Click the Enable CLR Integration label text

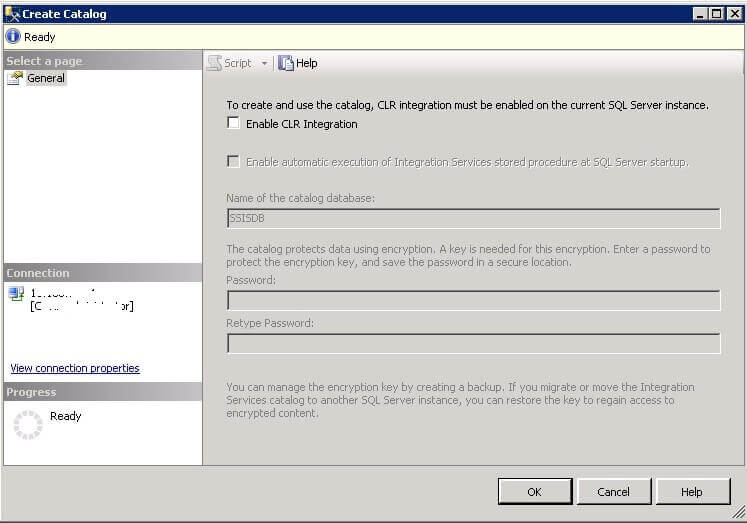302,124
